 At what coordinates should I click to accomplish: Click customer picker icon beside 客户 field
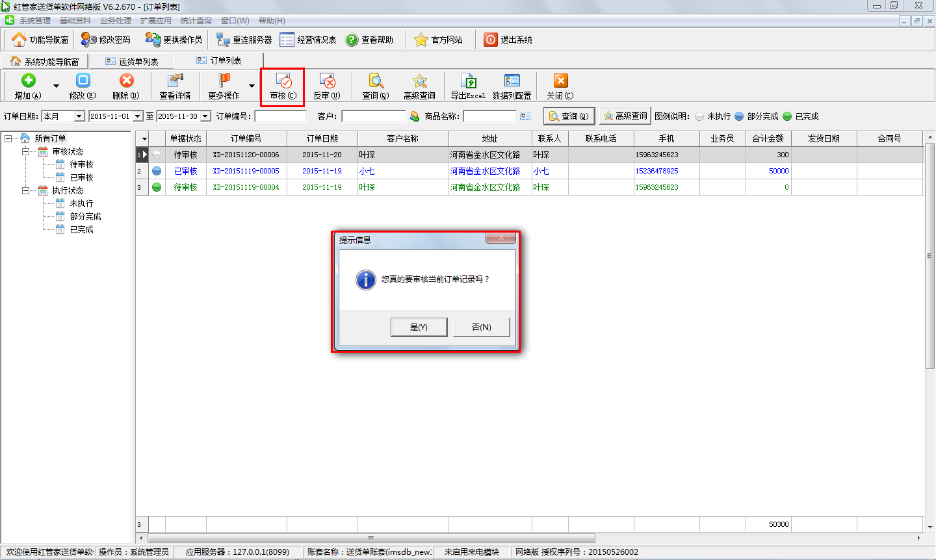tap(415, 116)
